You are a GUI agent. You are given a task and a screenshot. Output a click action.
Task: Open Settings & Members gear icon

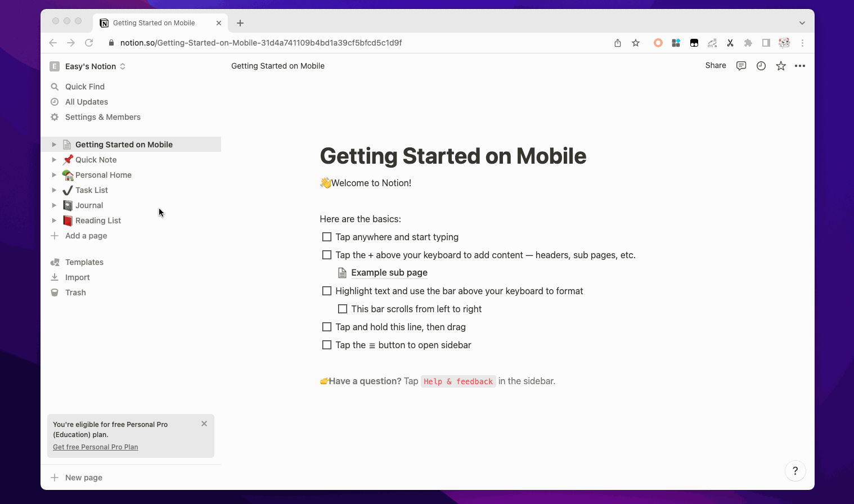click(55, 117)
